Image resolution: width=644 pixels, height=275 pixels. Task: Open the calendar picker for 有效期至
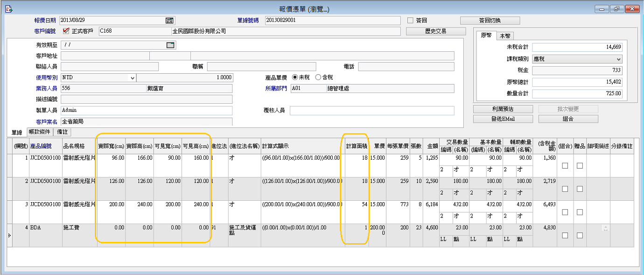(x=170, y=45)
